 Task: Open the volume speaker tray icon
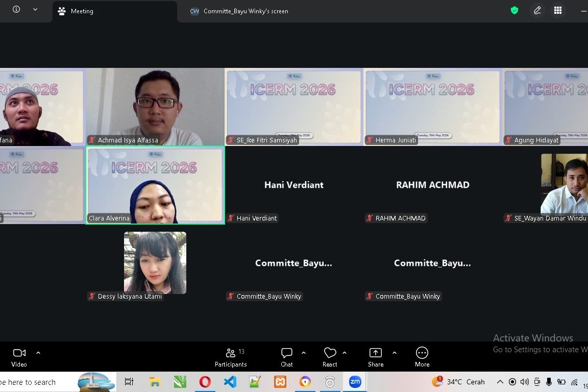tap(524, 382)
